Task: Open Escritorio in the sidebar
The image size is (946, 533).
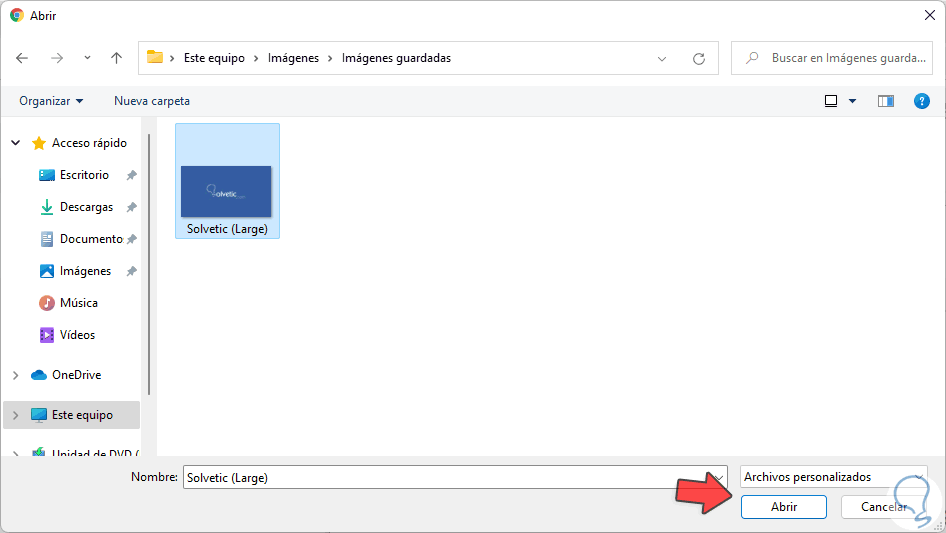Action: [84, 175]
